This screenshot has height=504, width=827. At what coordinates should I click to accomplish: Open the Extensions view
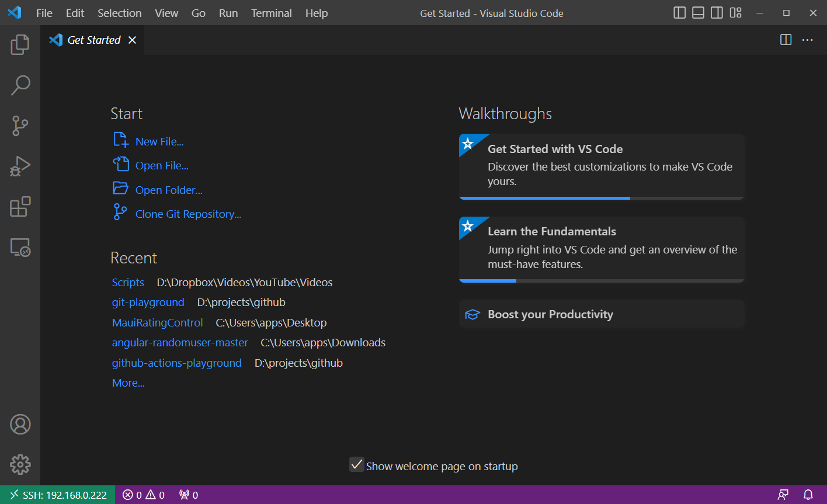click(20, 207)
